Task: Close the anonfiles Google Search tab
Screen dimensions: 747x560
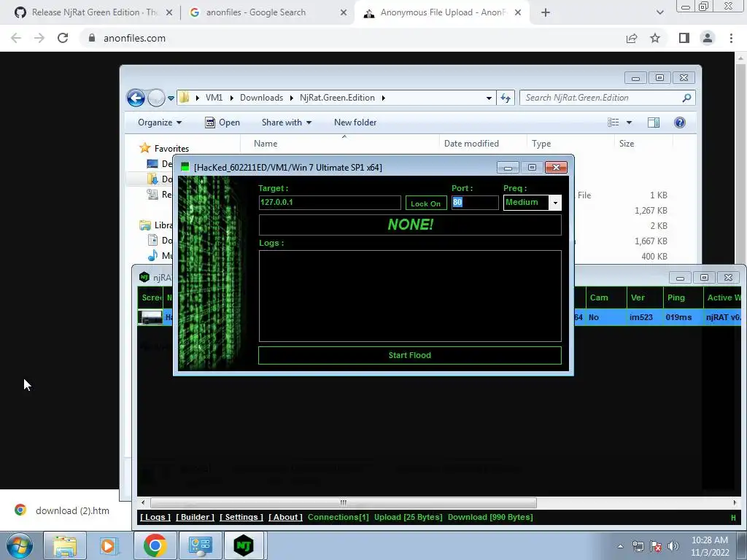Action: point(344,12)
